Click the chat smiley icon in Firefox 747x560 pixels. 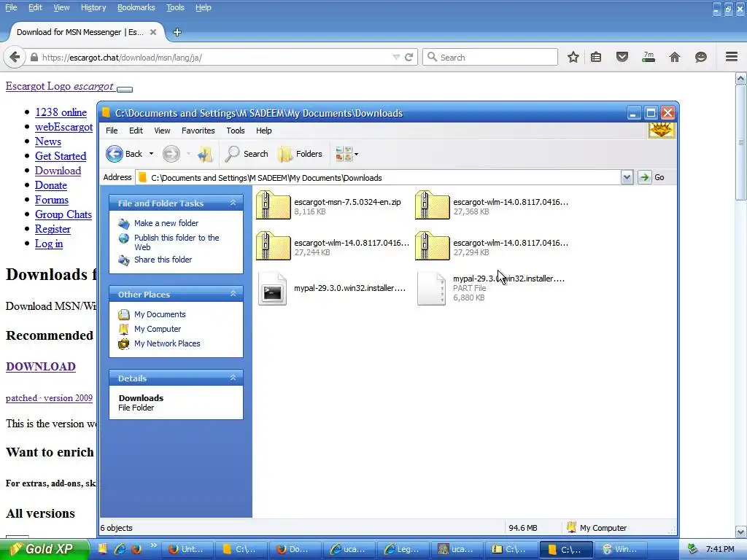pos(701,57)
